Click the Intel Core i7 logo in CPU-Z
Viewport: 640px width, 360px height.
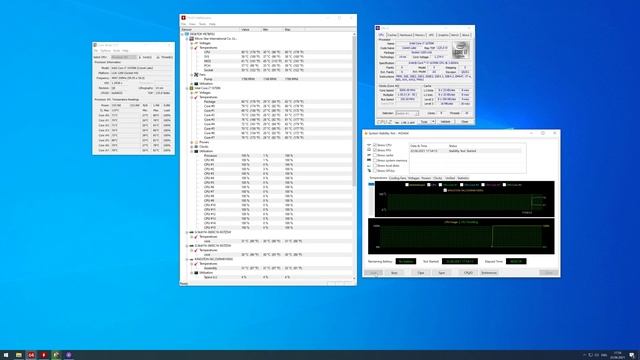click(x=461, y=50)
